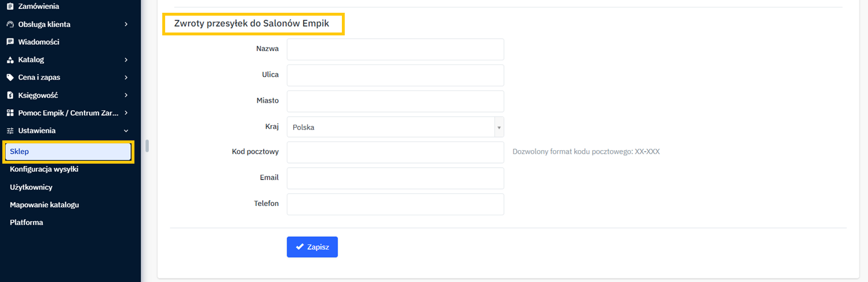This screenshot has width=868, height=282.
Task: Select Użytkownicy in the sidebar
Action: 31,187
